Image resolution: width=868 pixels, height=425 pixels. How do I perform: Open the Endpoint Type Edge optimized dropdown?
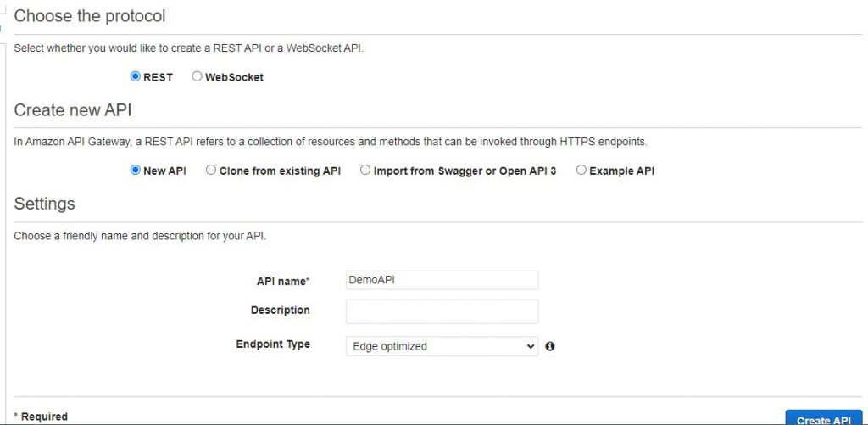(x=442, y=346)
